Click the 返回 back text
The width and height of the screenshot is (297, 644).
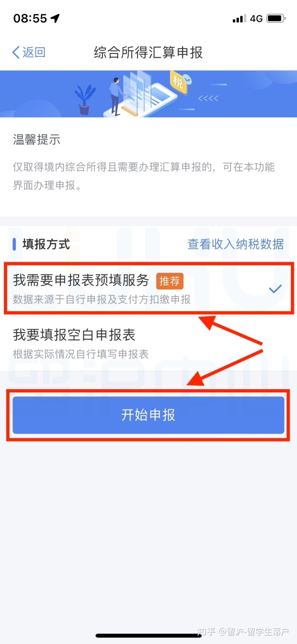(34, 52)
